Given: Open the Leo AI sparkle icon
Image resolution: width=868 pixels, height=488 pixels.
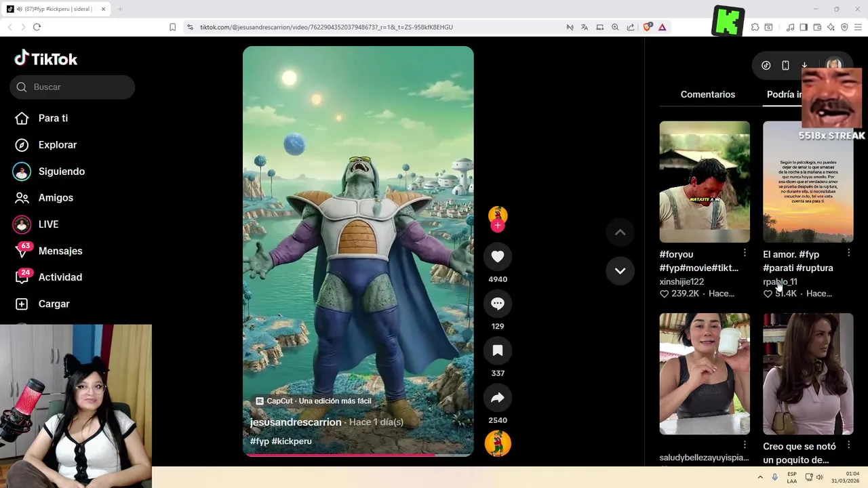Looking at the screenshot, I should [x=831, y=27].
